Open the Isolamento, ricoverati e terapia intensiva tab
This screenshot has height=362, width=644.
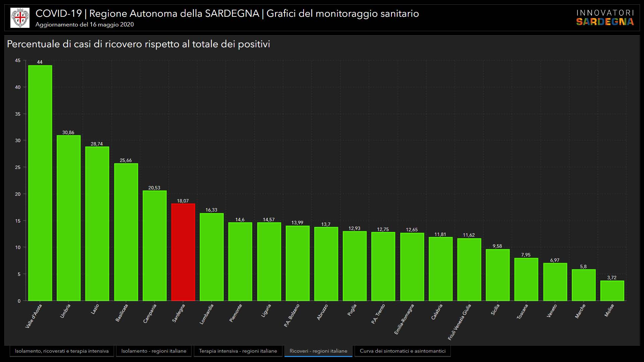pos(62,351)
